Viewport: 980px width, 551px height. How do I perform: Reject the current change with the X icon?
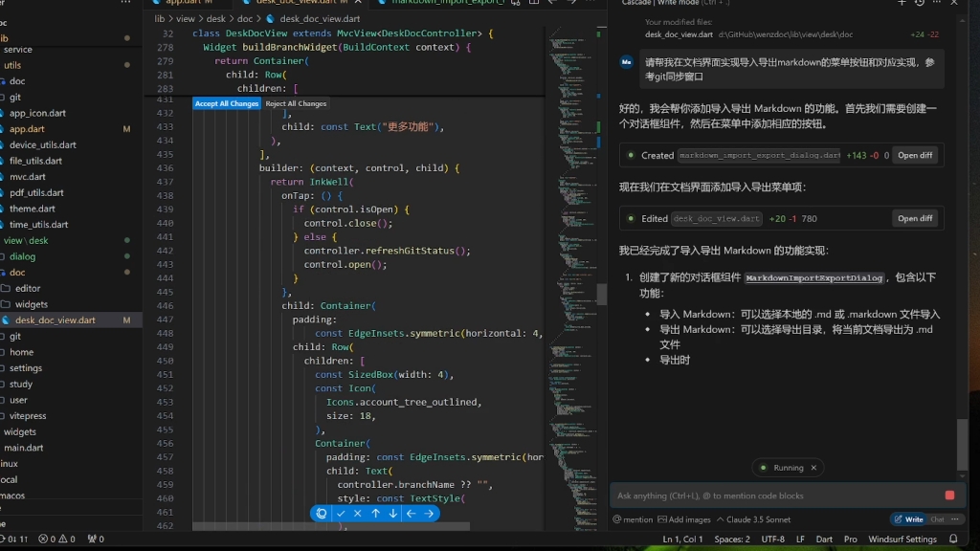click(x=358, y=514)
